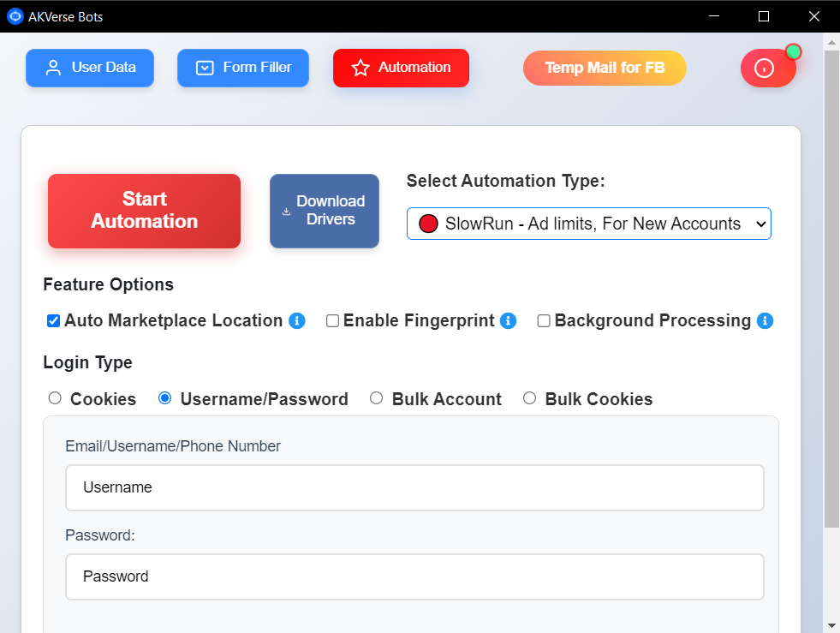Minimize the AKVerse Bots window

(713, 16)
